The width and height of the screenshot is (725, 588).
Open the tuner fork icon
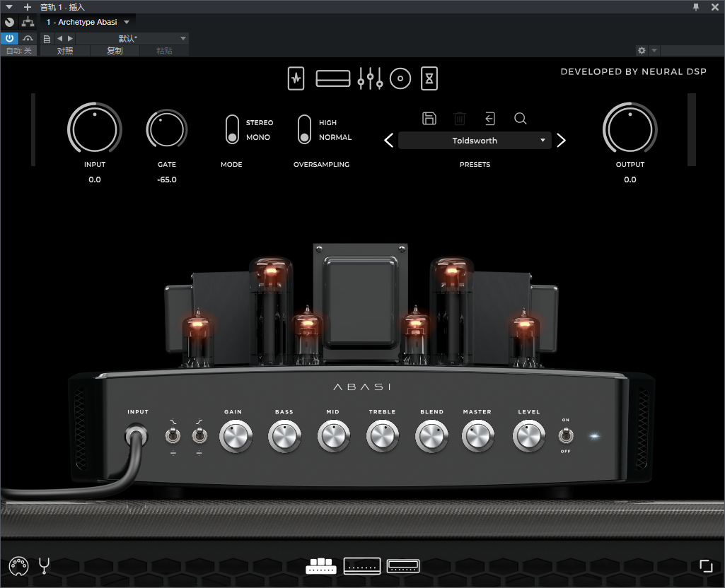[x=45, y=566]
